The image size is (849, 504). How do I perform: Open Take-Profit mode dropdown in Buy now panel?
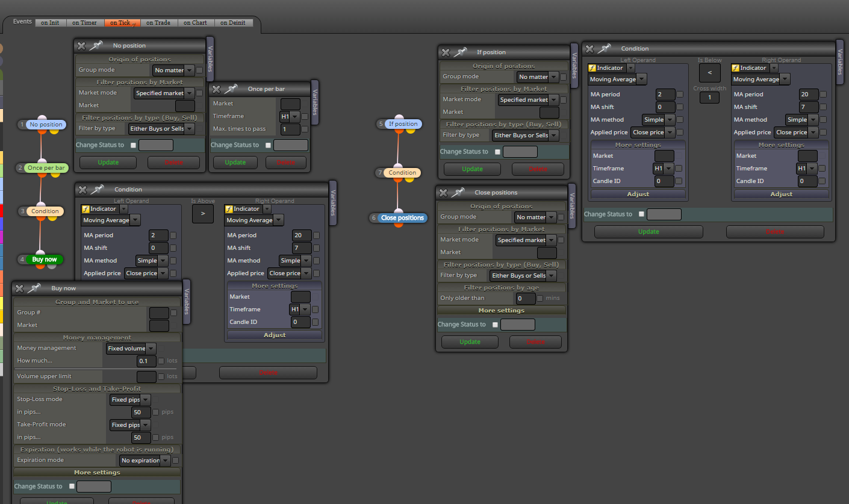130,425
